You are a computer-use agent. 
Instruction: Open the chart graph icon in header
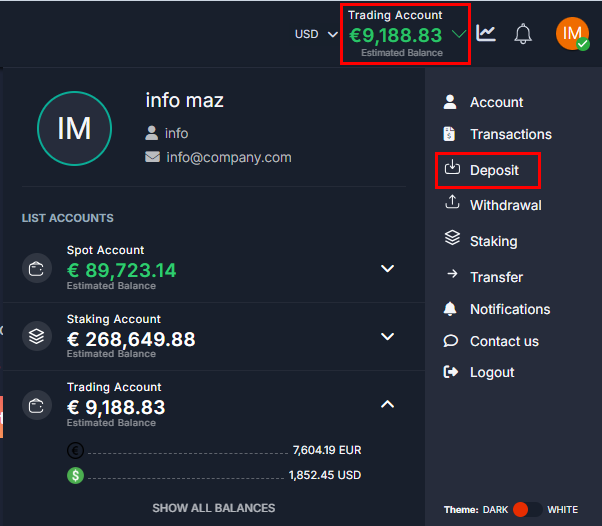[486, 33]
